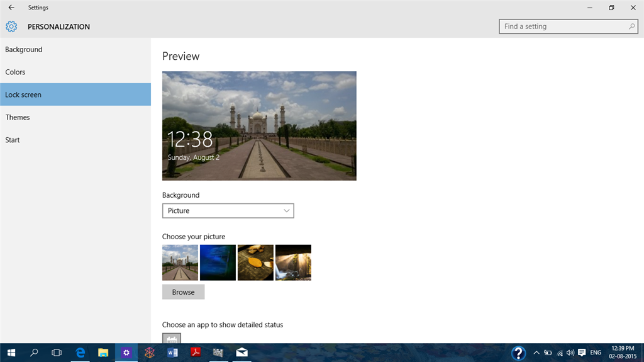Restore down the Settings window

(x=611, y=8)
